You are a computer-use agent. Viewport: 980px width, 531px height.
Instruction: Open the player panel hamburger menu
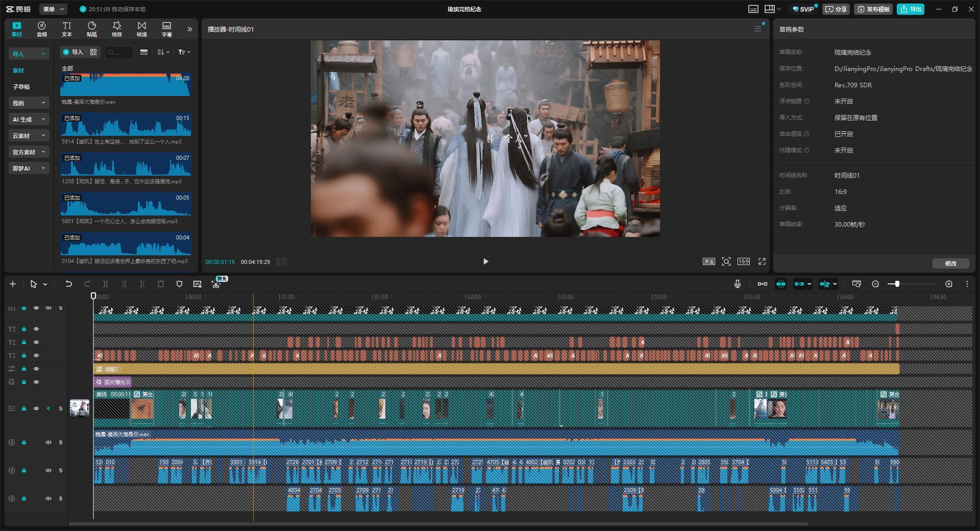pyautogui.click(x=758, y=29)
